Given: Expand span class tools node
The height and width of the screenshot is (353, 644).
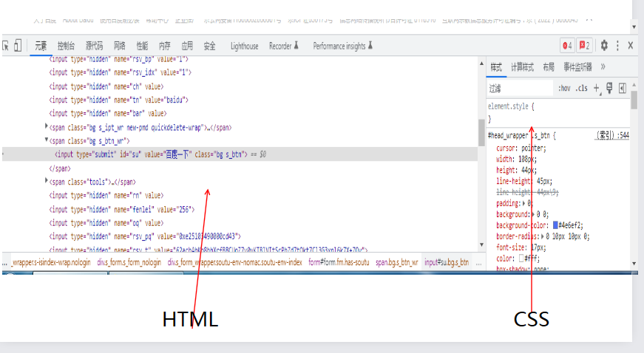Looking at the screenshot, I should [x=47, y=180].
